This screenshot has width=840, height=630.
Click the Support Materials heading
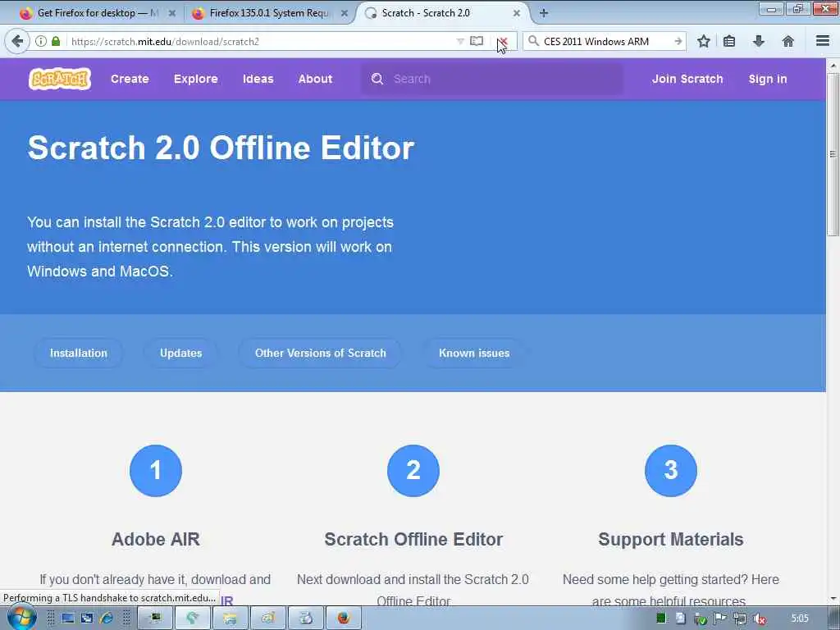point(671,539)
